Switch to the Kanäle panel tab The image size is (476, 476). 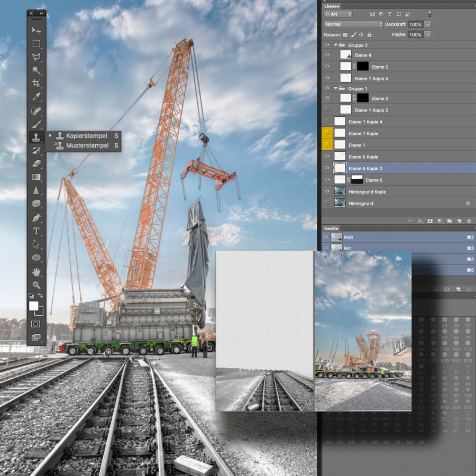pyautogui.click(x=331, y=228)
